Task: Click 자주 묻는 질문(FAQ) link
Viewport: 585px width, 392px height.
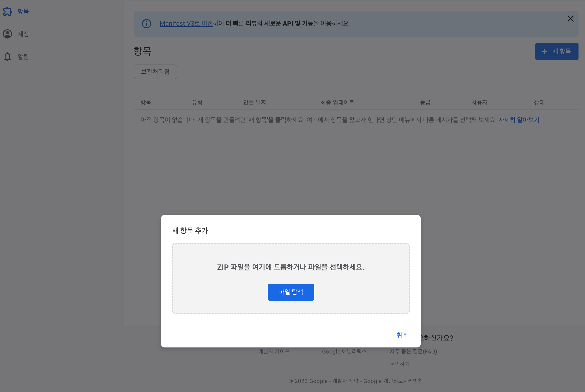Action: 413,351
